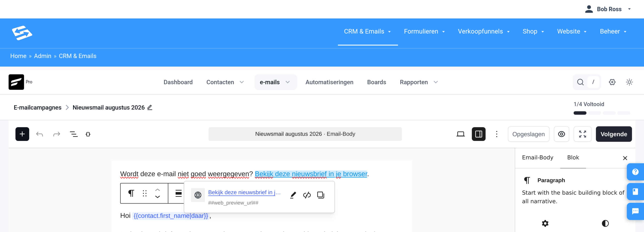The image size is (644, 232).
Task: Open the Automatiseringen menu item
Action: pos(329,82)
